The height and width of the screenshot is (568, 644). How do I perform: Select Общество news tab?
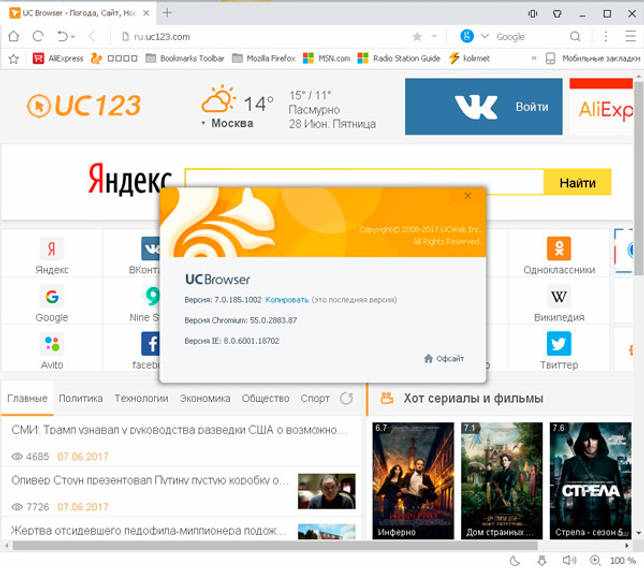tap(265, 398)
